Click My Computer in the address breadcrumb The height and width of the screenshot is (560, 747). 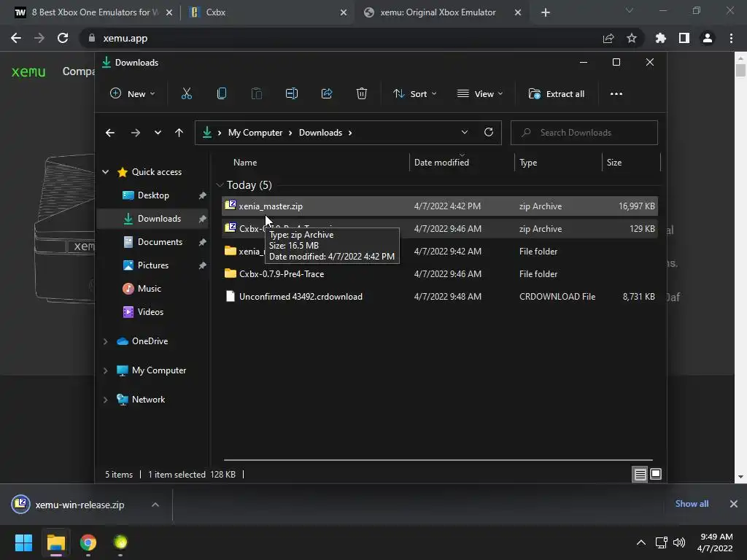coord(255,133)
